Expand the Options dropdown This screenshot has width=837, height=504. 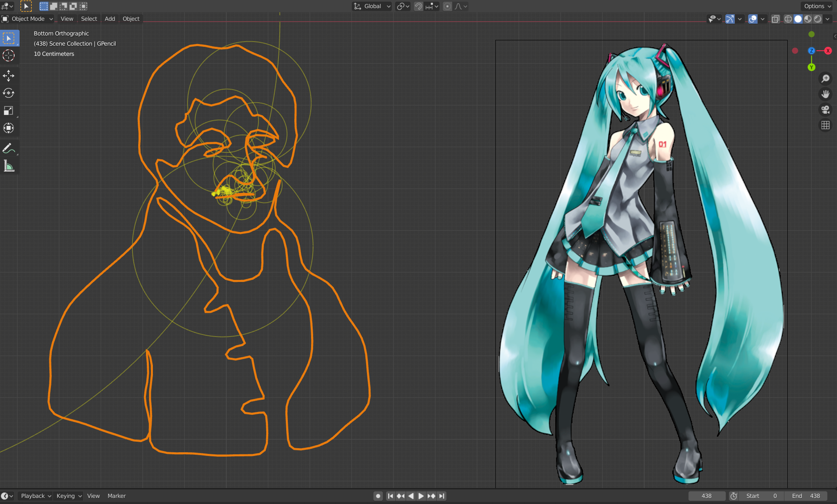[817, 6]
